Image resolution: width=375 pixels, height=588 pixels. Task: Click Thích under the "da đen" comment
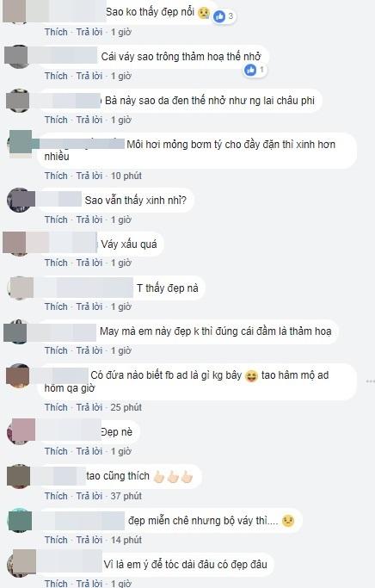click(x=56, y=120)
